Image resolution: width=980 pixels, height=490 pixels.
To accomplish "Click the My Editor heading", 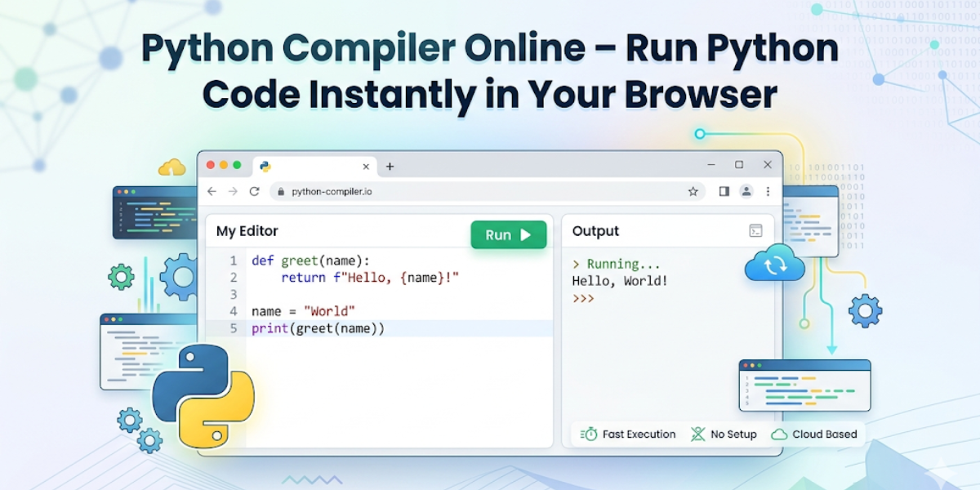I will (x=247, y=231).
